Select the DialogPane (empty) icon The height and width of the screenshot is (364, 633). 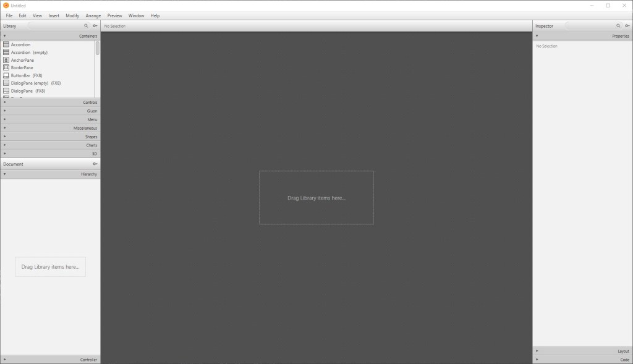point(6,83)
